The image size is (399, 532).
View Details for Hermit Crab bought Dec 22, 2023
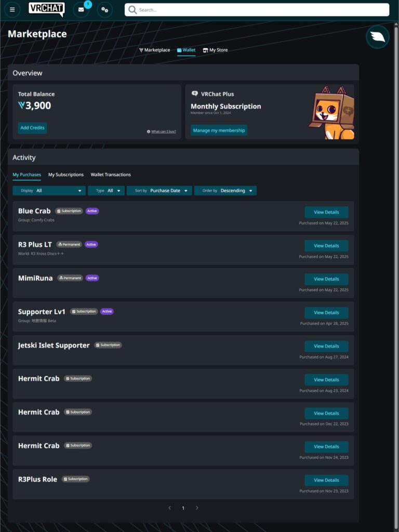326,413
